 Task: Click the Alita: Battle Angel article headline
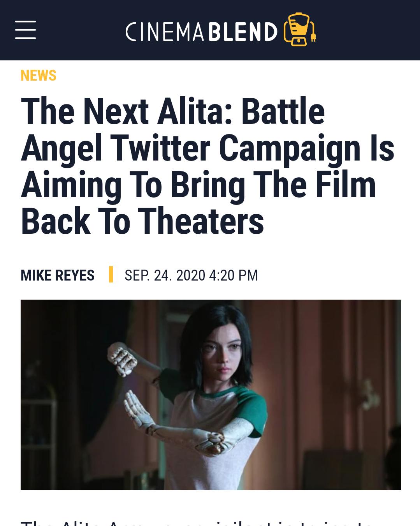(207, 166)
